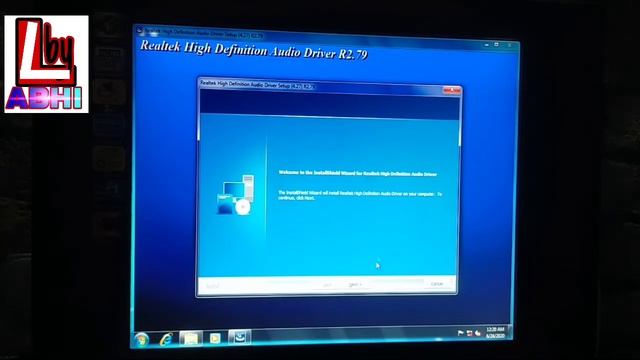This screenshot has height=360, width=640.
Task: Click the taskbar clock showing 12:20 AM
Action: tap(495, 332)
